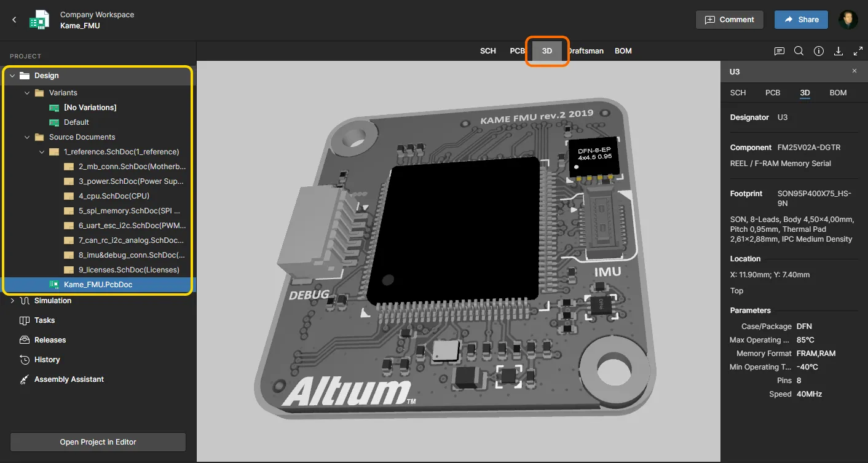Open the Kame_FMU.PcbDoc document

click(x=98, y=285)
